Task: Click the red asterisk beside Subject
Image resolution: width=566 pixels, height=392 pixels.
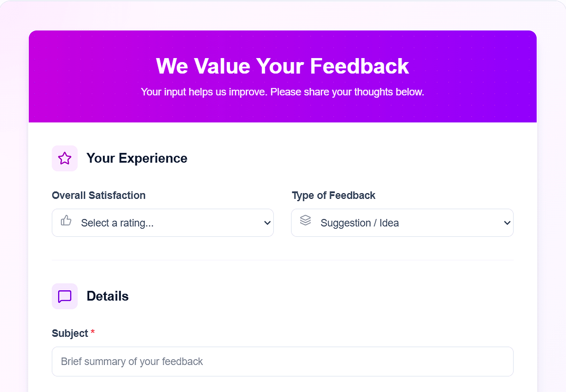Action: click(x=93, y=332)
